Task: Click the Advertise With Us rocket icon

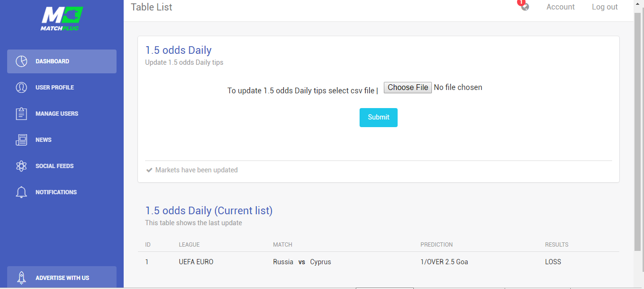Action: click(21, 278)
